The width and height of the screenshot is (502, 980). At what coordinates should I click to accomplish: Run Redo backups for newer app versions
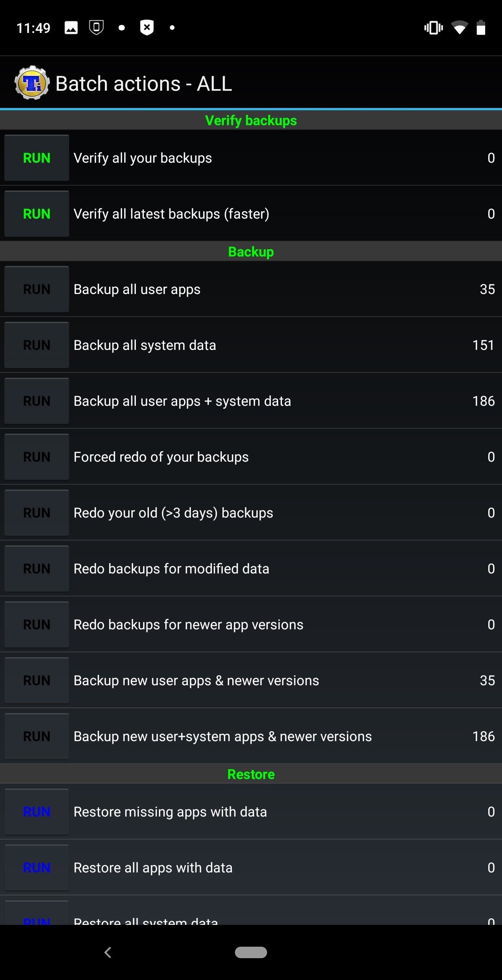pos(37,624)
